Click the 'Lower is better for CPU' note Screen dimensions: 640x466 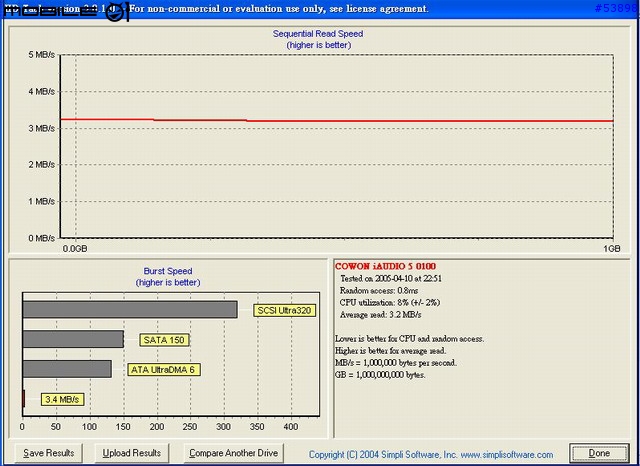click(409, 339)
